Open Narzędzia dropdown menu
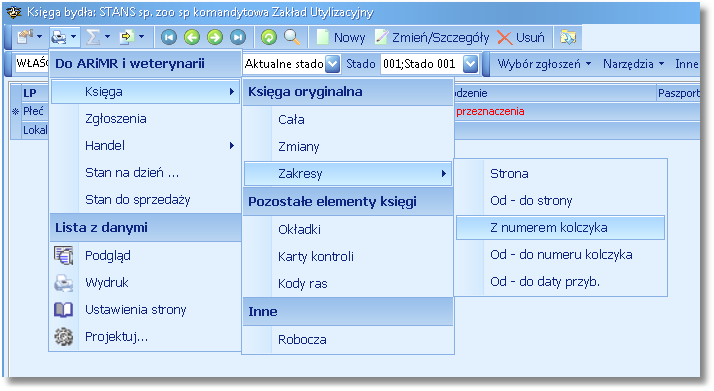Image resolution: width=714 pixels, height=391 pixels. [633, 64]
